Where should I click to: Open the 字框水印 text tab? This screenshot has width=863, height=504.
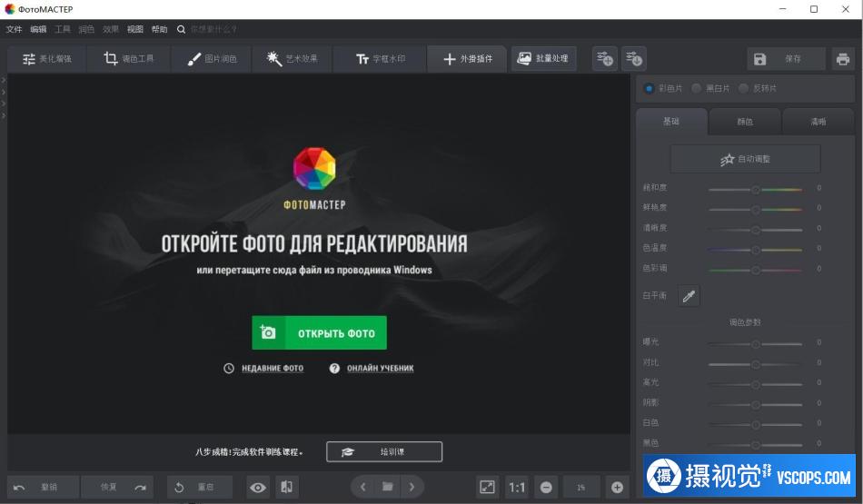point(380,59)
